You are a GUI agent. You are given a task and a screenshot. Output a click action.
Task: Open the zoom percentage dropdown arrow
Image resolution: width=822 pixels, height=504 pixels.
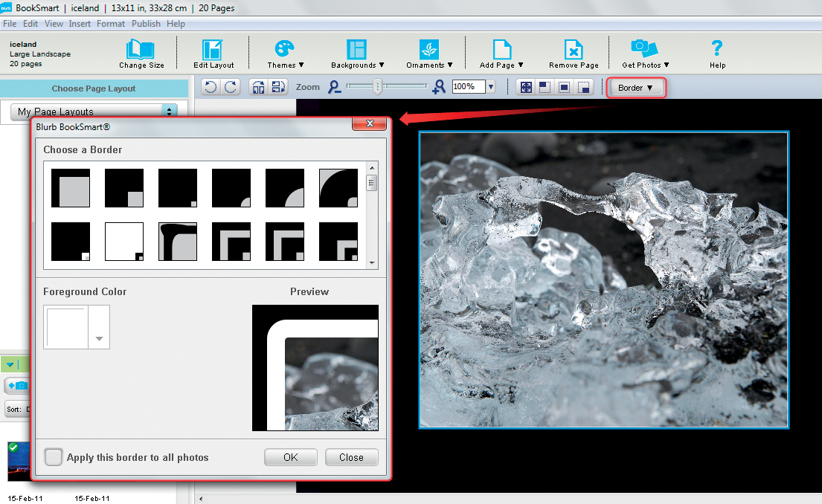pyautogui.click(x=491, y=87)
